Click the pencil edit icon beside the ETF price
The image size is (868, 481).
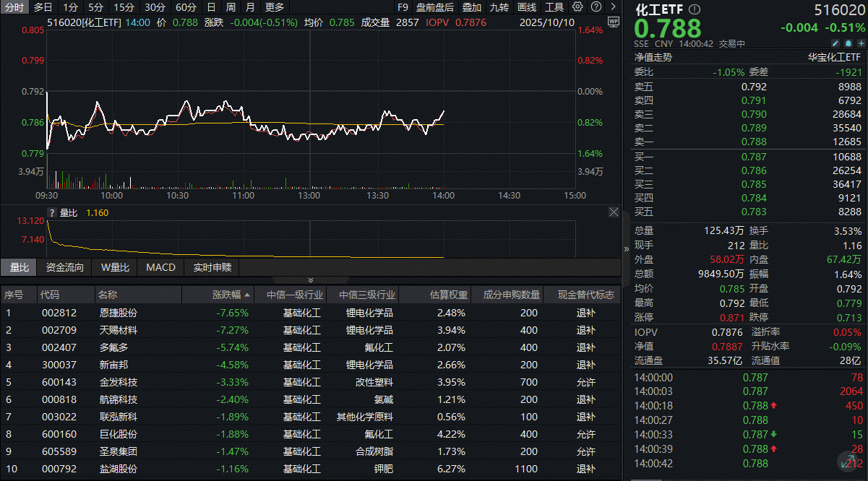pyautogui.click(x=835, y=43)
